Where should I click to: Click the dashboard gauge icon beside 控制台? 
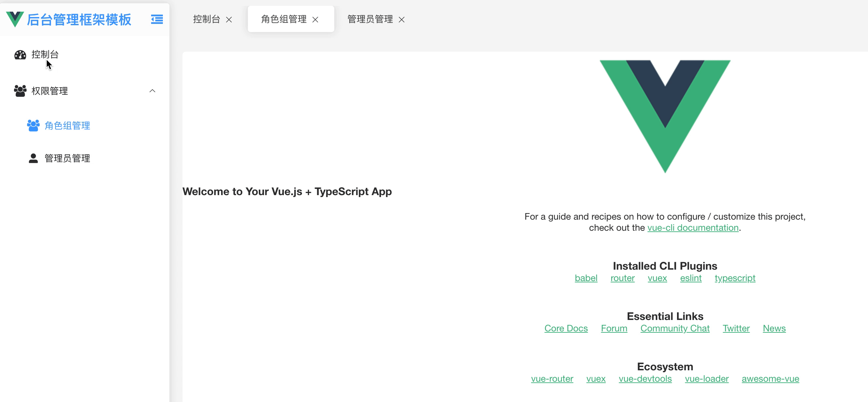(x=20, y=55)
